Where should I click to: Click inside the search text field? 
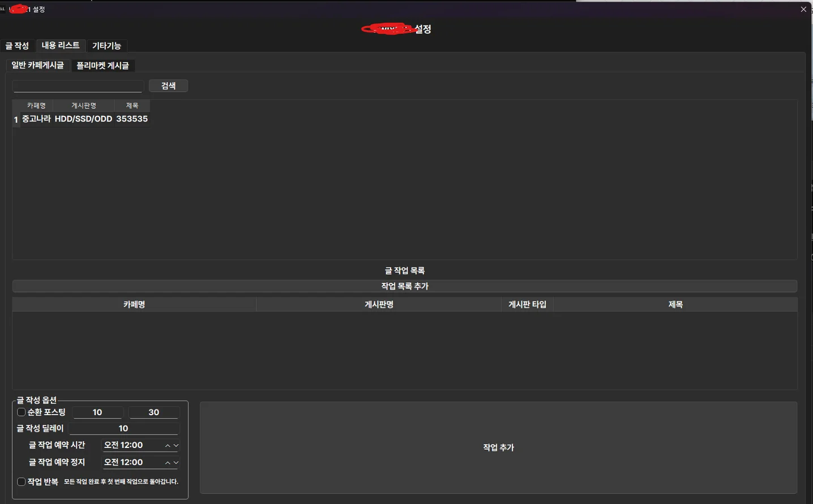[77, 86]
